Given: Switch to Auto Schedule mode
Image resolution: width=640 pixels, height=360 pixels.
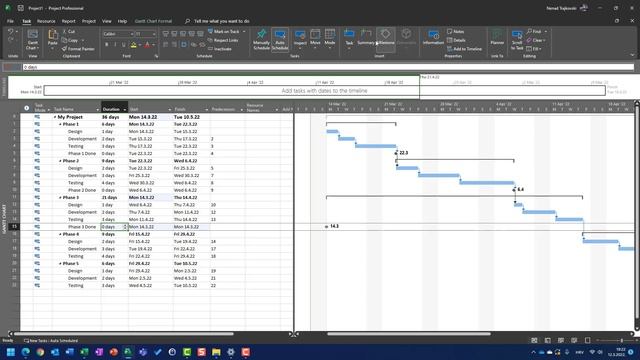Looking at the screenshot, I should (280, 40).
